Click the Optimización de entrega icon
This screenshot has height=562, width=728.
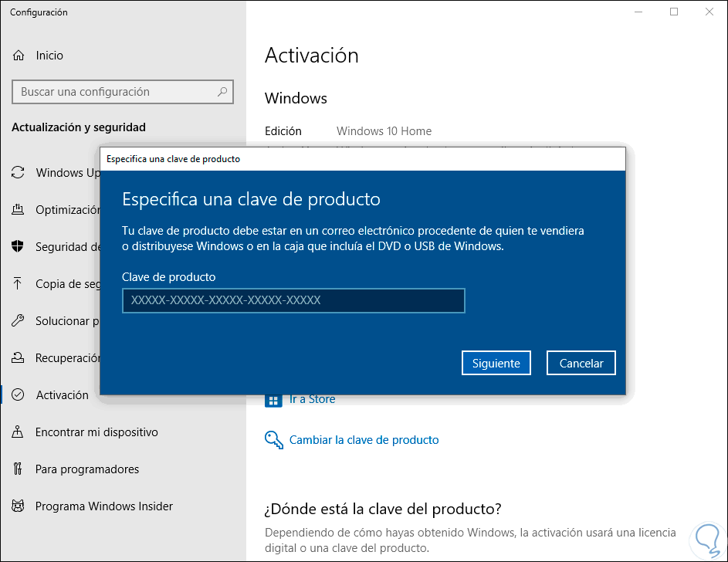point(18,210)
